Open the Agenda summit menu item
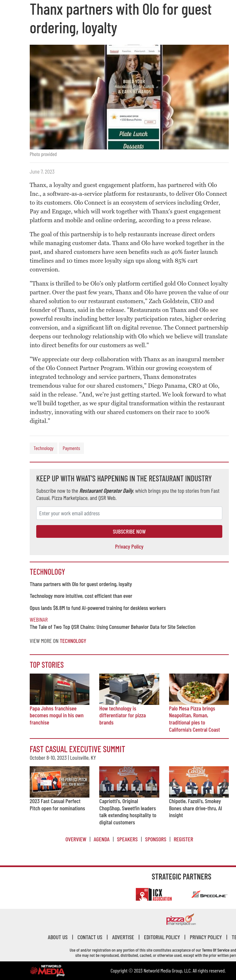The height and width of the screenshot is (980, 236). coord(101,839)
